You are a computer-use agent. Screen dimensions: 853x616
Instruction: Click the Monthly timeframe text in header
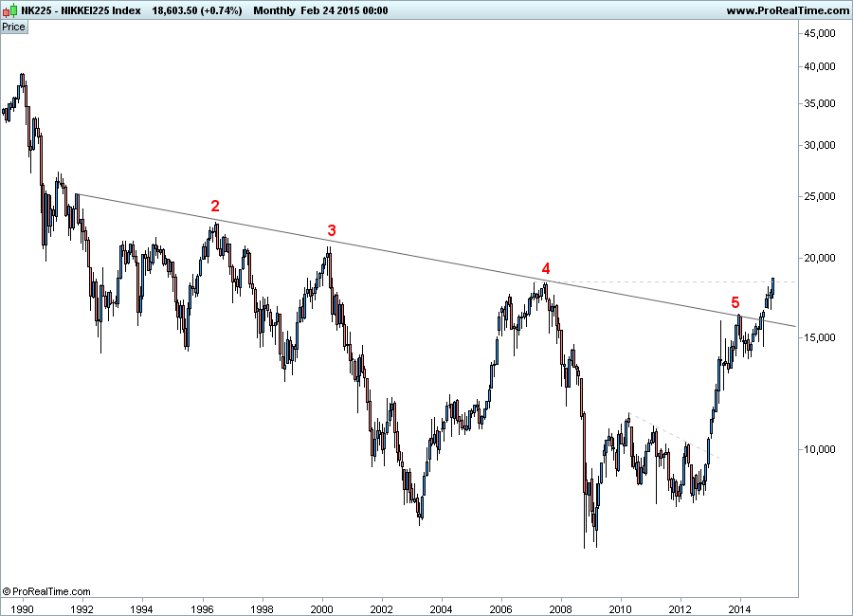point(274,10)
